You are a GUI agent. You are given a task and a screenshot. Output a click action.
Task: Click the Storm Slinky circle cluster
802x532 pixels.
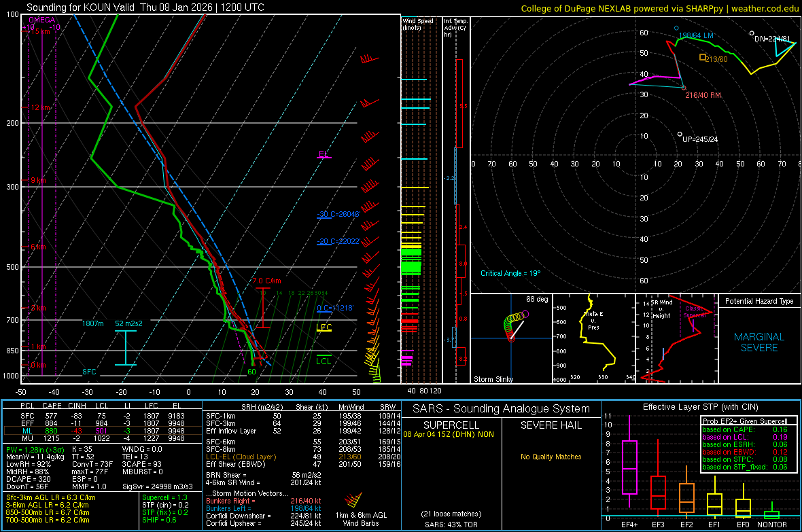(x=516, y=325)
